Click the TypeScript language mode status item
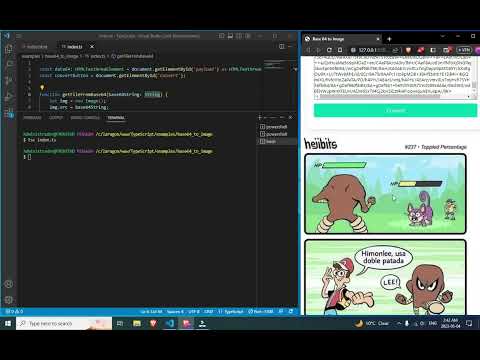This screenshot has width=480, height=360. pyautogui.click(x=231, y=311)
